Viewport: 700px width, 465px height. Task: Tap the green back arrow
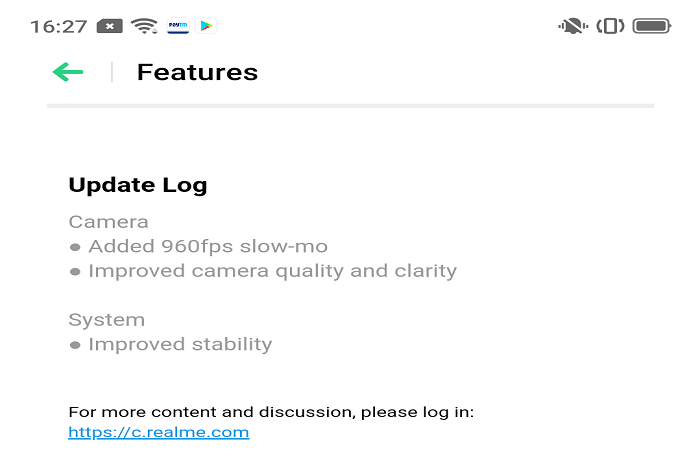[x=68, y=72]
